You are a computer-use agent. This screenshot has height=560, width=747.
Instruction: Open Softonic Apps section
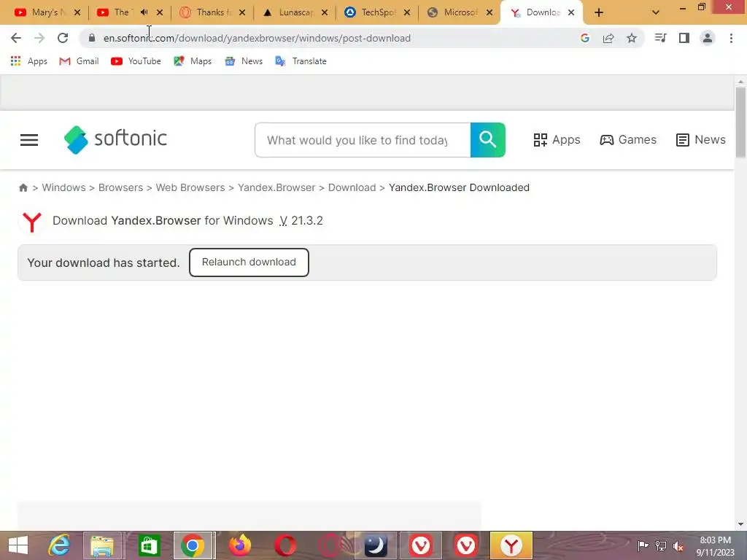click(x=557, y=140)
